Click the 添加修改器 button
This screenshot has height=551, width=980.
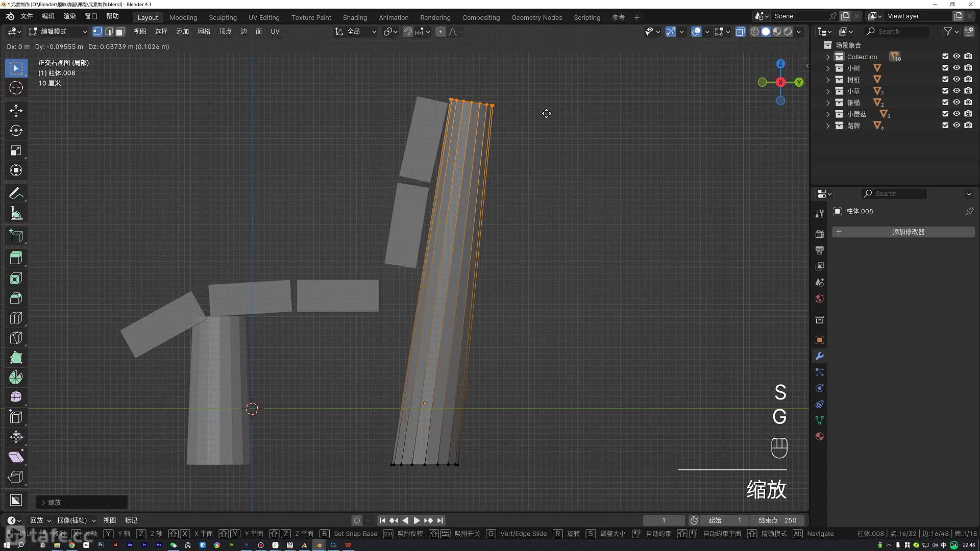[903, 232]
